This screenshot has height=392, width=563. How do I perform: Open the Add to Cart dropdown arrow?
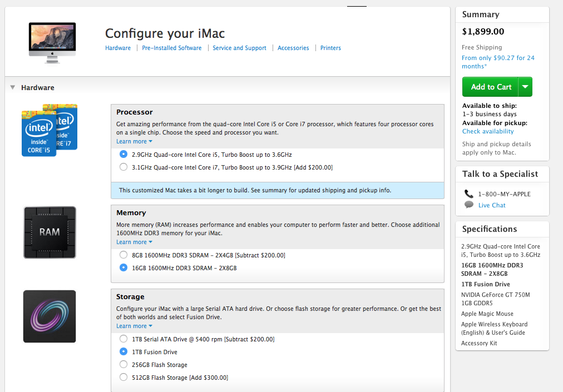[x=525, y=87]
